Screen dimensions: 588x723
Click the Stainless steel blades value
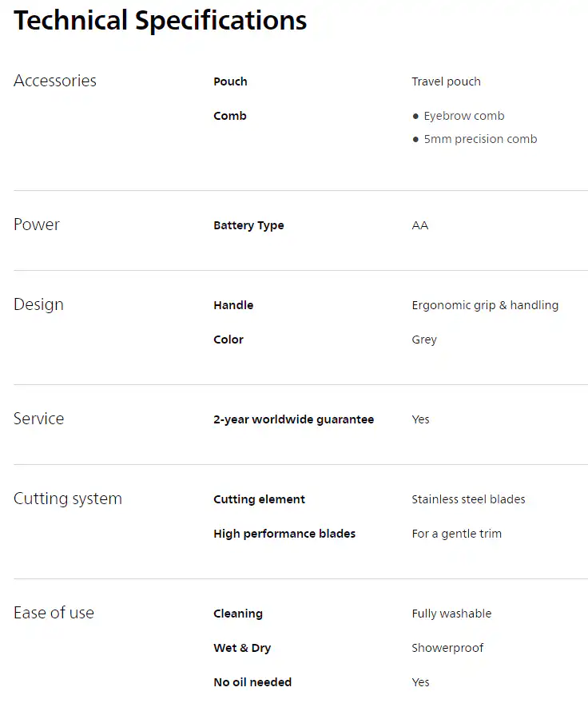(x=468, y=499)
